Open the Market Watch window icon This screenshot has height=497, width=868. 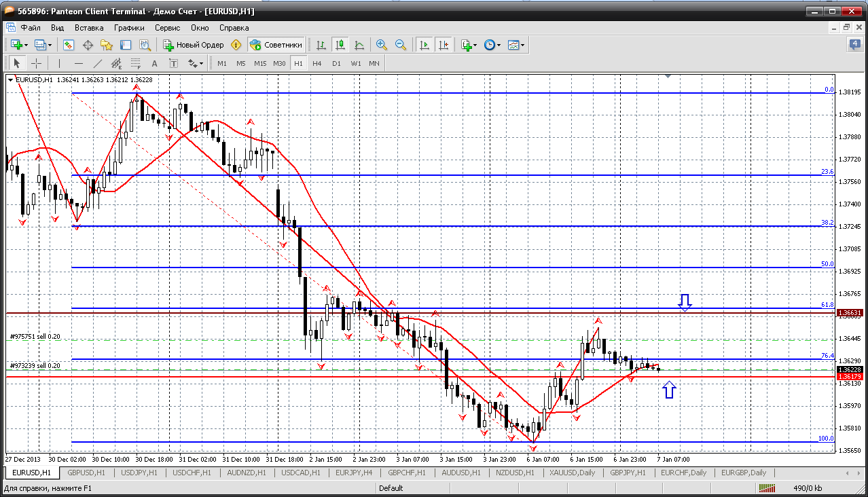pyautogui.click(x=69, y=45)
